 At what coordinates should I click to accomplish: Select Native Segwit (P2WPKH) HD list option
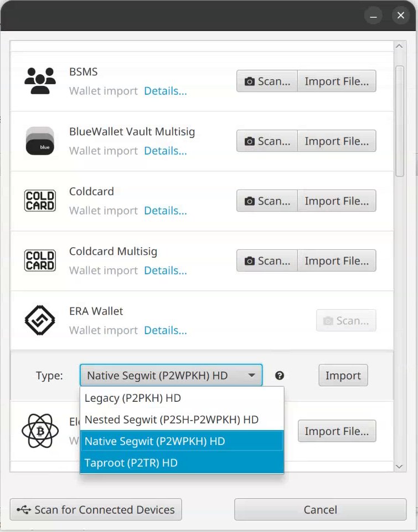tap(182, 441)
